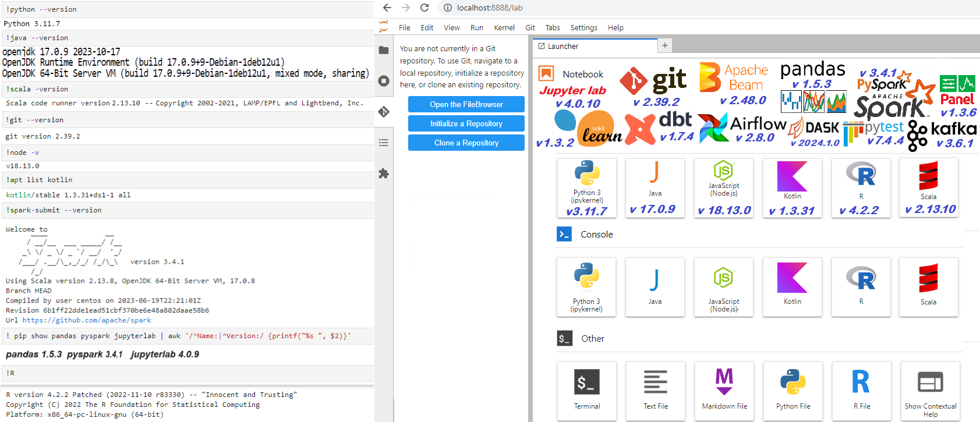Click the Notebook section header icon
This screenshot has height=422, width=980.
click(546, 73)
